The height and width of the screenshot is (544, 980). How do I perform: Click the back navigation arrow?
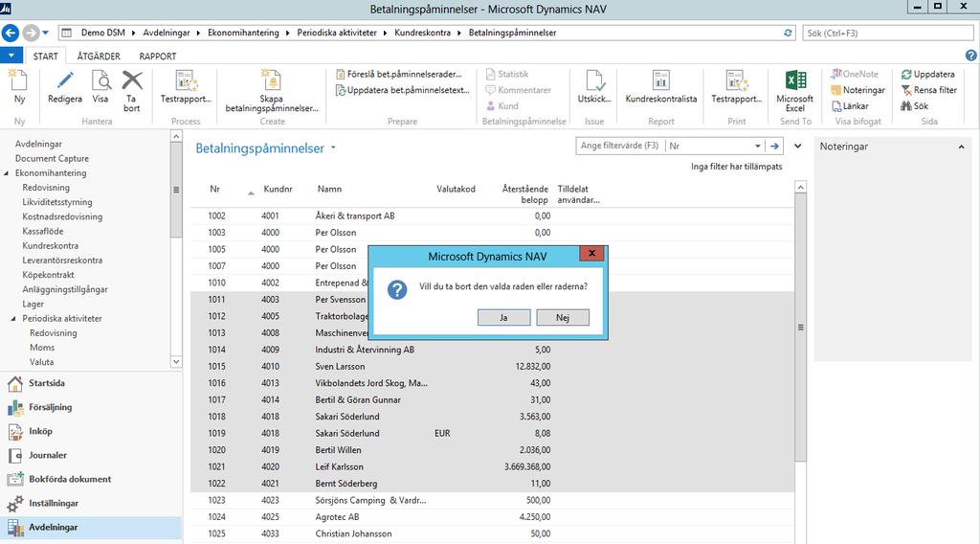pyautogui.click(x=11, y=33)
